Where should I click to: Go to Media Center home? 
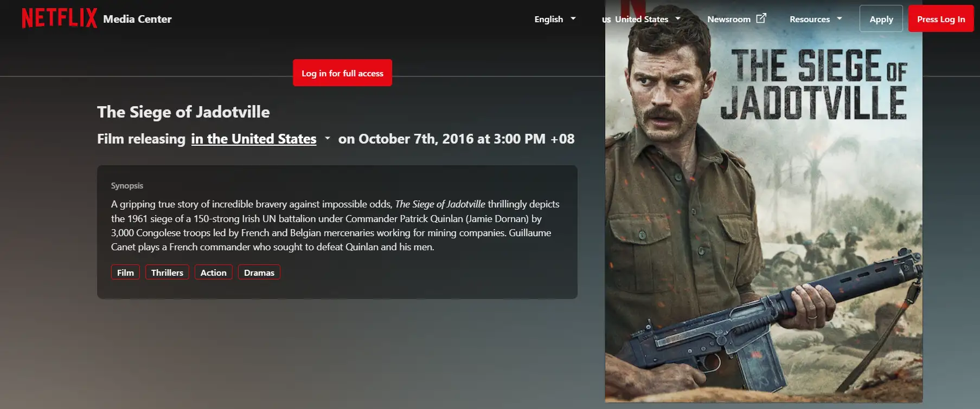137,19
